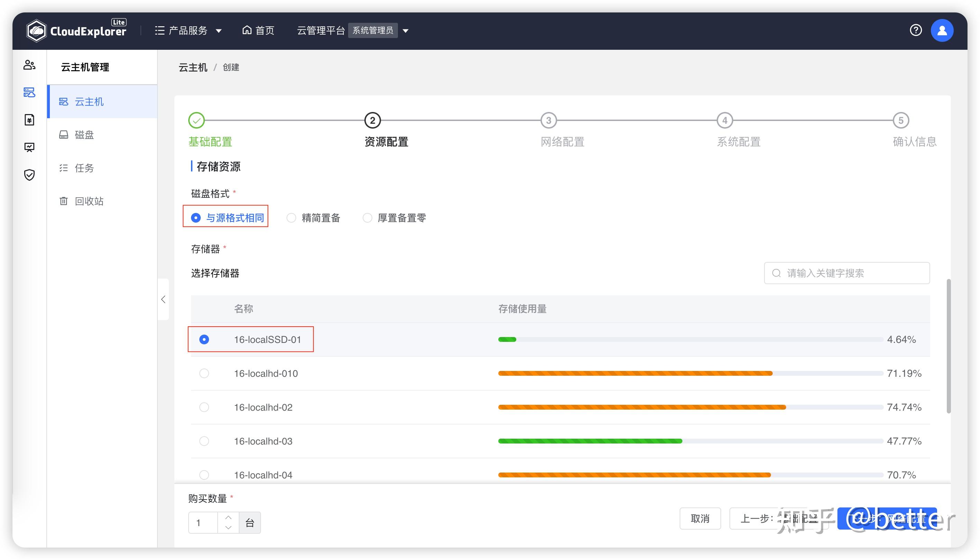This screenshot has width=980, height=560.
Task: Open the user avatar profile icon
Action: 942,30
